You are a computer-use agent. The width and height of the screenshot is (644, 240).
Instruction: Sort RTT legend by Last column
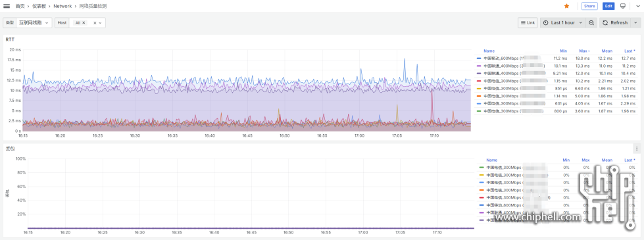click(630, 51)
